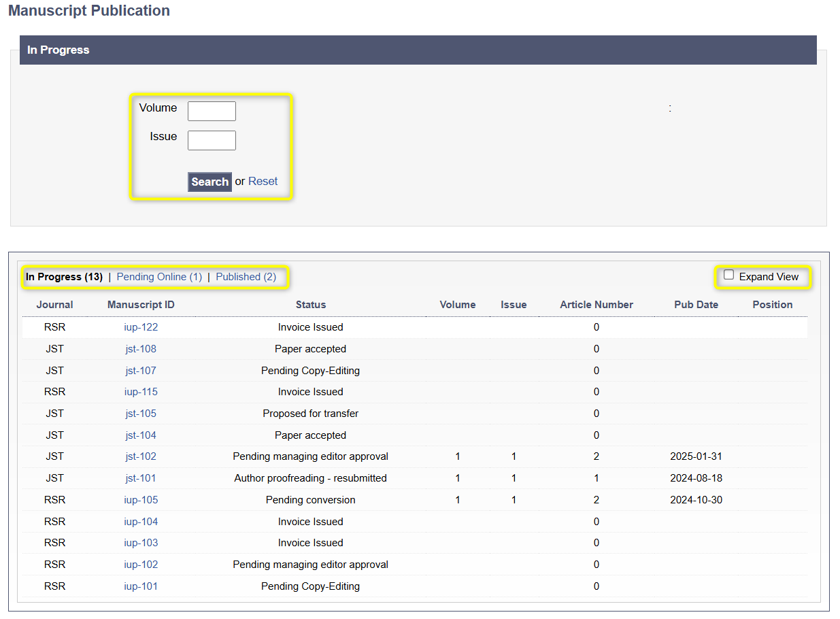
Task: Select the In Progress tab
Action: [64, 277]
